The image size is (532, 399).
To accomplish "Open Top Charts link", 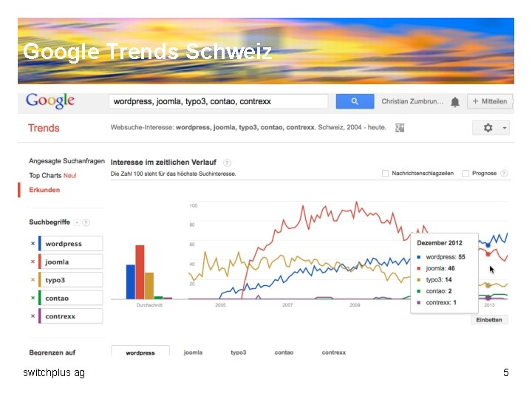I will point(45,176).
